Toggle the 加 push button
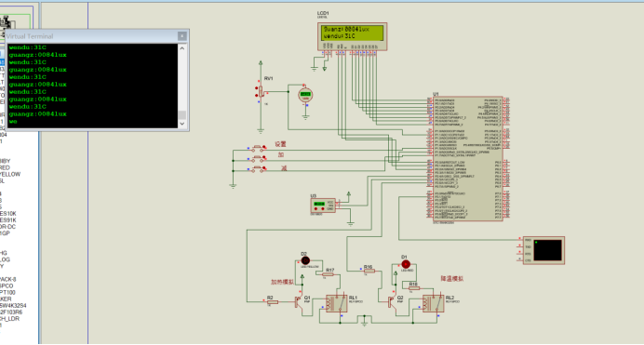The image size is (644, 345). 258,158
